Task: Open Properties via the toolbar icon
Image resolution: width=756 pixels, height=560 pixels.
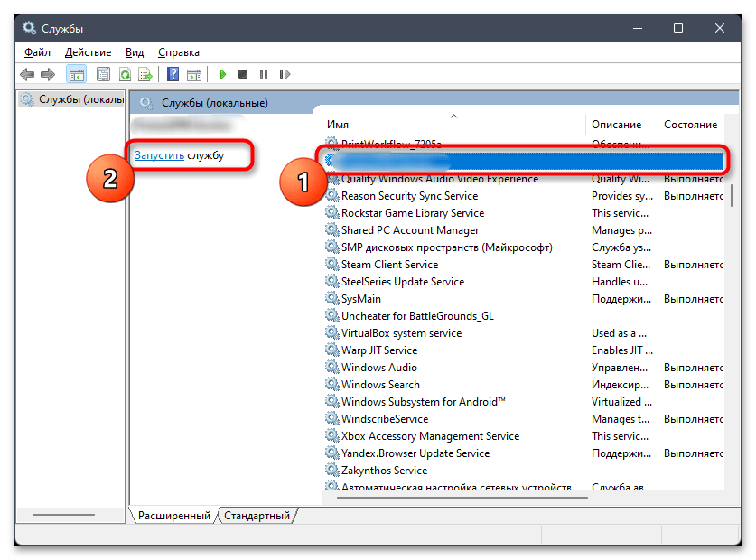Action: click(103, 74)
